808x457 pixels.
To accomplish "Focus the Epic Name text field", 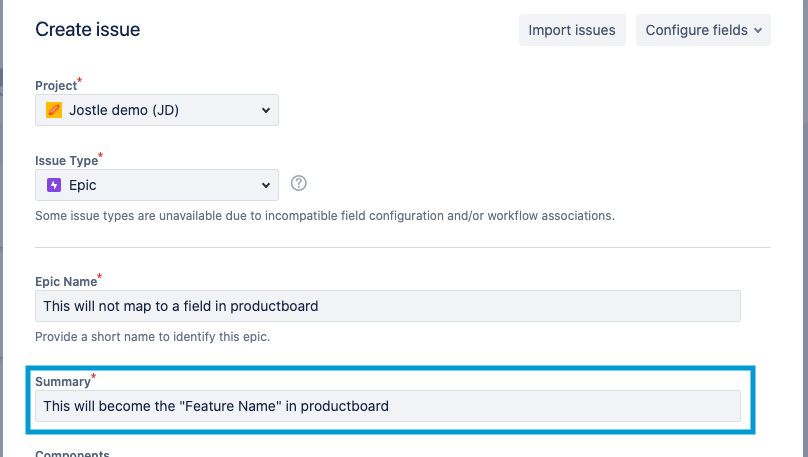I will pos(388,306).
